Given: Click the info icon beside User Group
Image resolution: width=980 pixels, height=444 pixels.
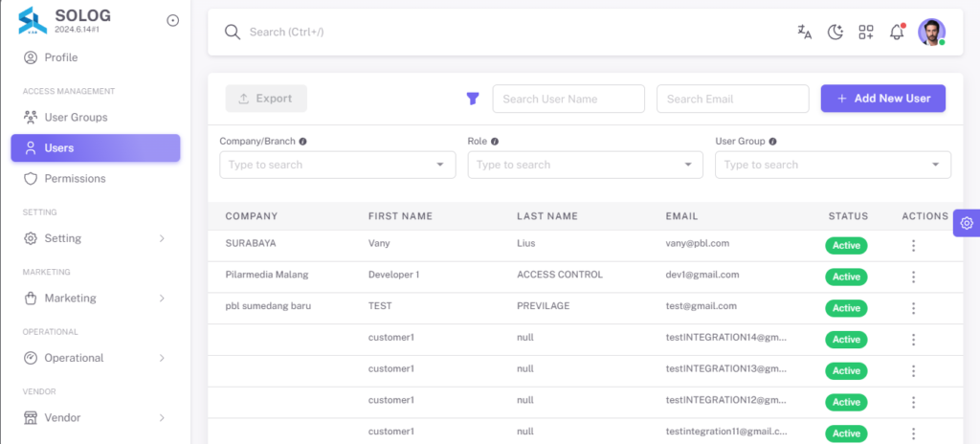Looking at the screenshot, I should tap(773, 142).
